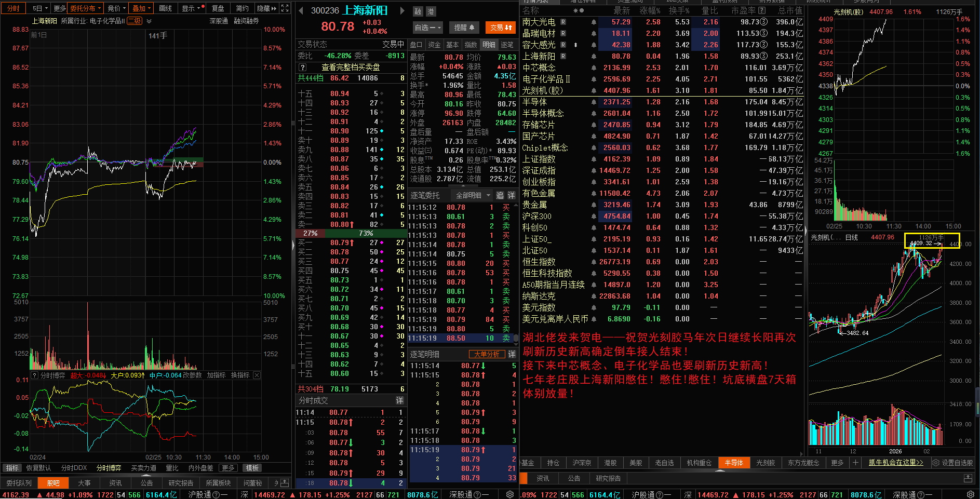
Task: Click the bell icon in 上海新阳 watchlist row
Action: (594, 57)
